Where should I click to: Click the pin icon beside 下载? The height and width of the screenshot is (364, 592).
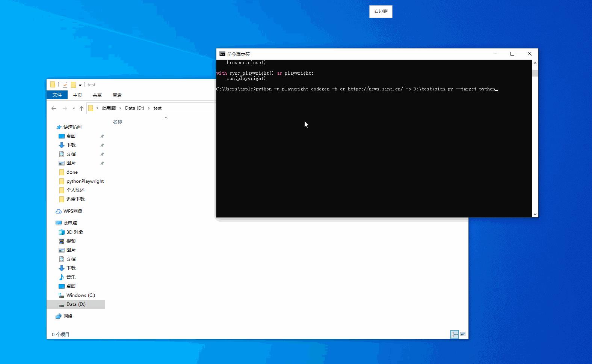[x=102, y=145]
